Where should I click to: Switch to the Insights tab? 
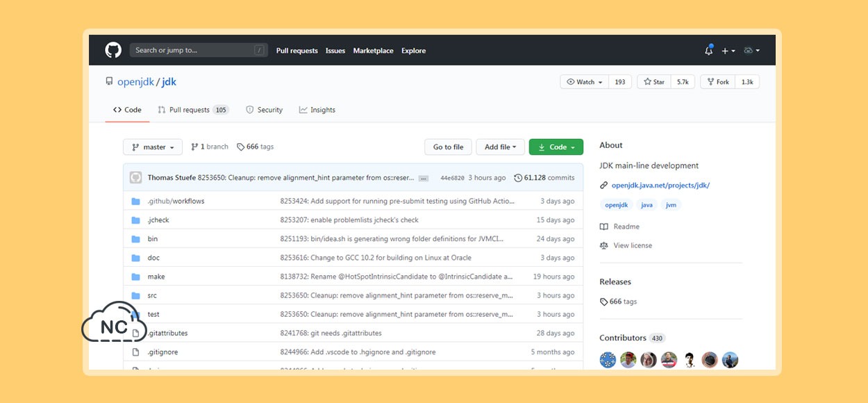pyautogui.click(x=317, y=110)
